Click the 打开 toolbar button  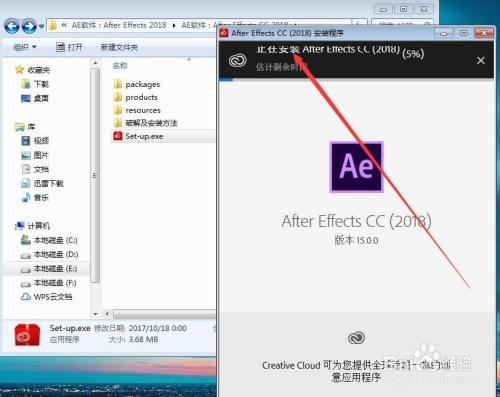69,47
